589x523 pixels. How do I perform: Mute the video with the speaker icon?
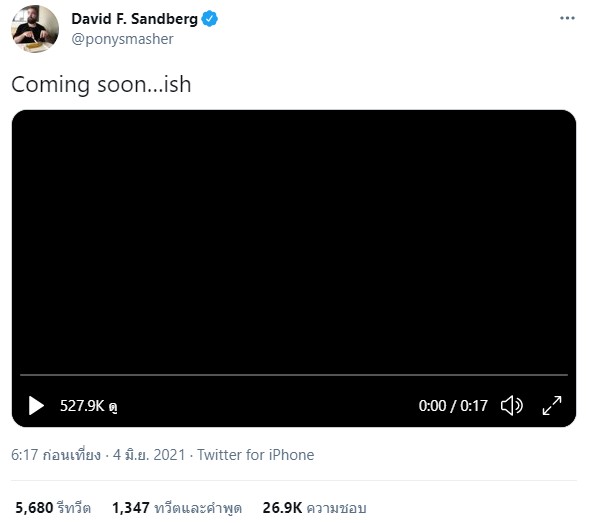click(512, 405)
